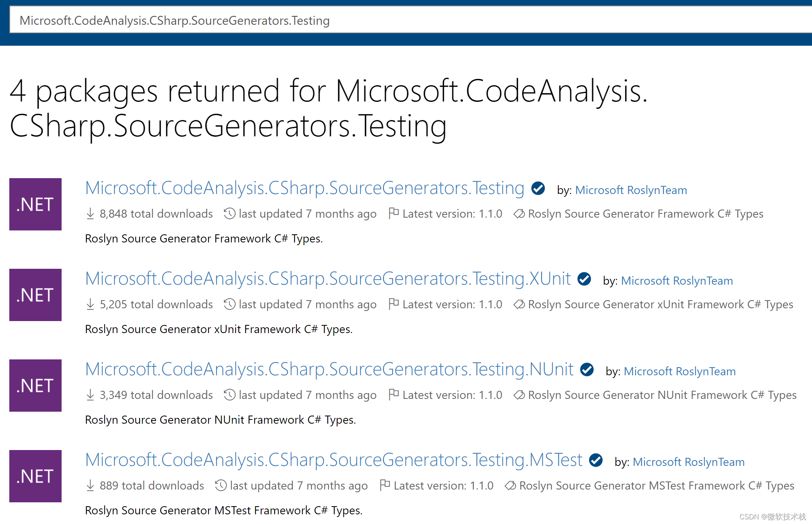Click Microsoft RoslynTeam link for Testing.MSTest
This screenshot has height=524, width=812.
[688, 461]
